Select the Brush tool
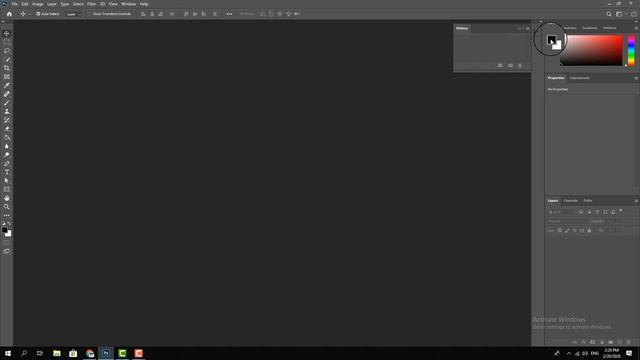640x360 pixels. click(x=7, y=103)
